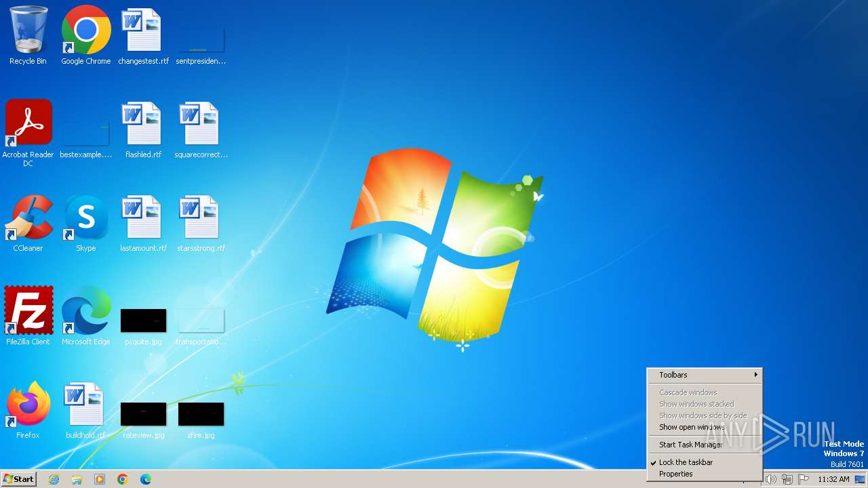Click the network tray icon

point(787,479)
